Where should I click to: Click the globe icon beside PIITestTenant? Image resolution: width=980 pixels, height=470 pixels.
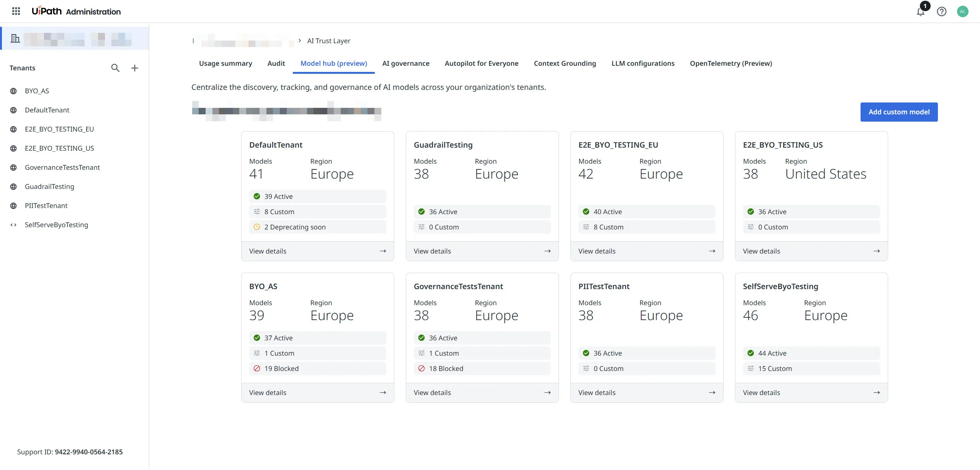(x=13, y=206)
